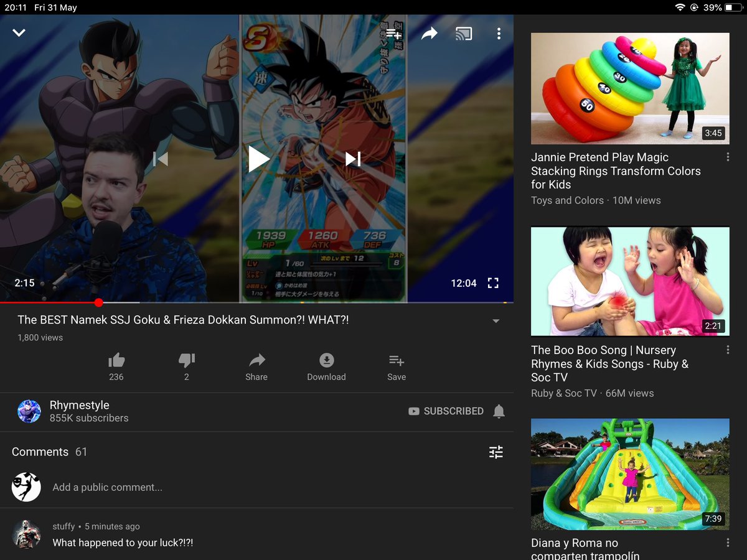Seek using the red progress bar scrubber

pyautogui.click(x=99, y=302)
